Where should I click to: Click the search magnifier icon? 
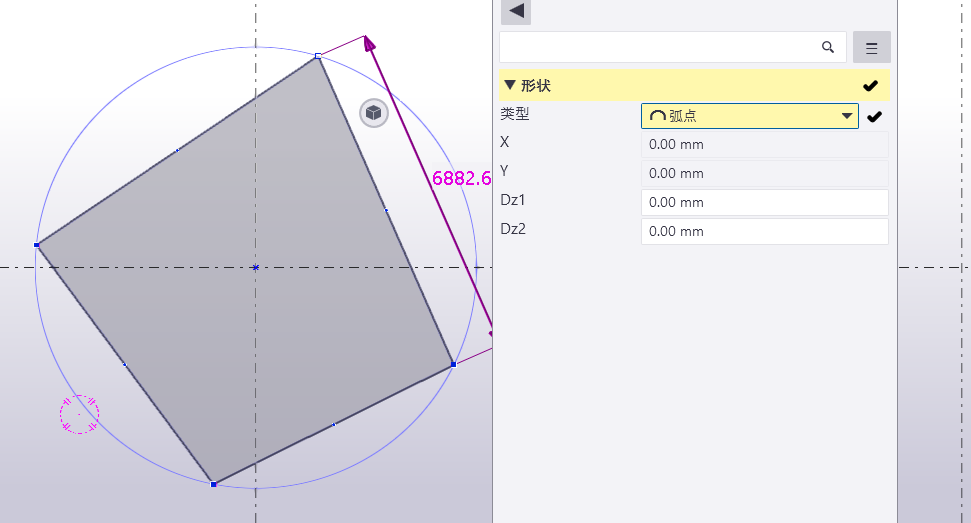click(x=827, y=47)
